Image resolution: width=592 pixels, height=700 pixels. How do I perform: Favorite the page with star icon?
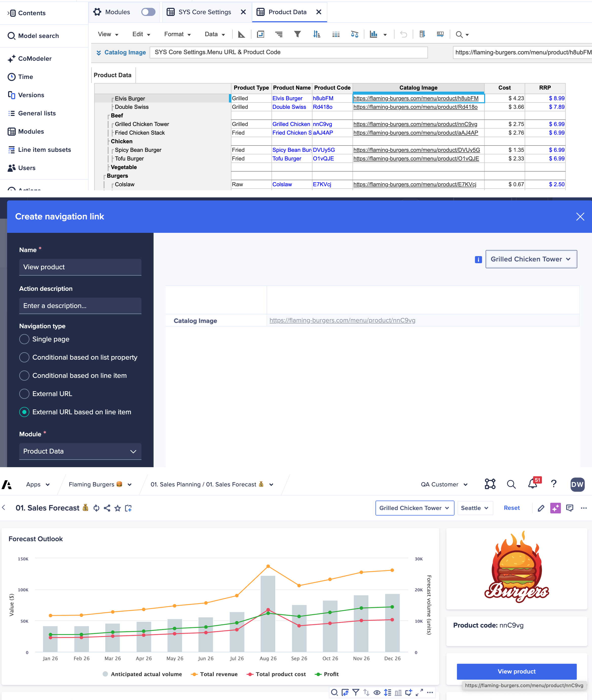[117, 508]
